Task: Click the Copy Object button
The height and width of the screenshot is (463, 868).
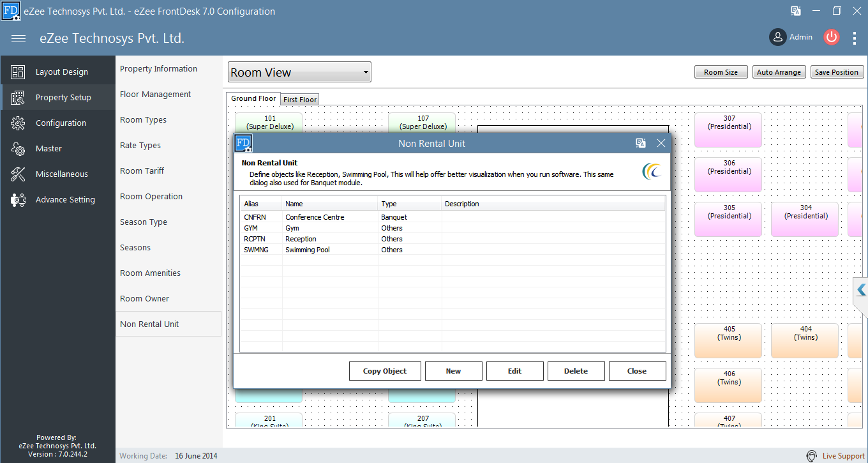Action: [385, 371]
